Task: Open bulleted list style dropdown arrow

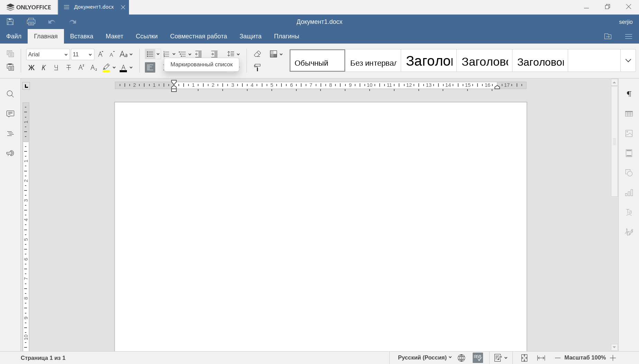Action: pyautogui.click(x=158, y=54)
